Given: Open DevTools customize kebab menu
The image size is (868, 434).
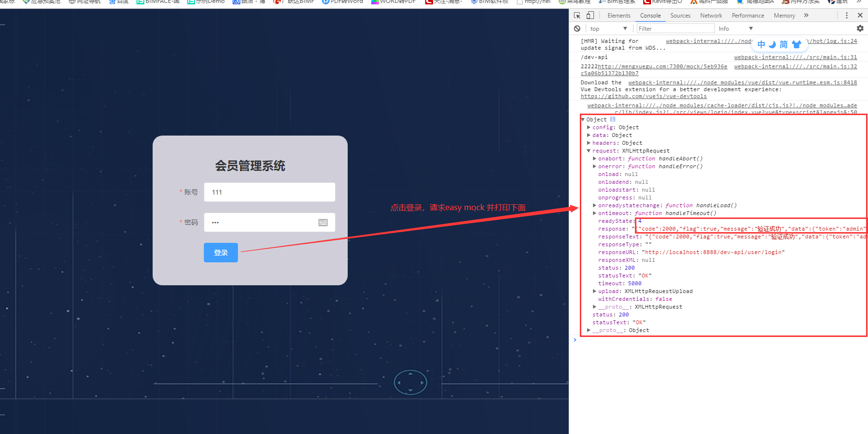Looking at the screenshot, I should (847, 15).
